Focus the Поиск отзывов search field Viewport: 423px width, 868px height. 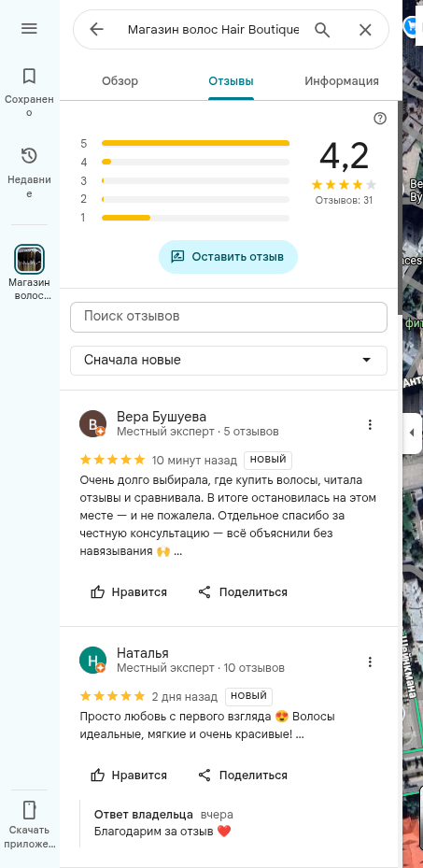point(229,317)
